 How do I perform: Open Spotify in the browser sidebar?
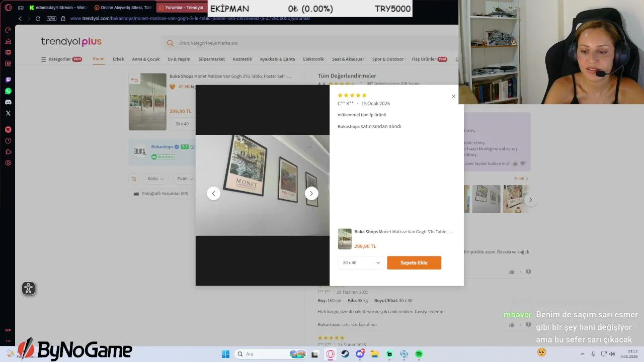[x=8, y=129]
